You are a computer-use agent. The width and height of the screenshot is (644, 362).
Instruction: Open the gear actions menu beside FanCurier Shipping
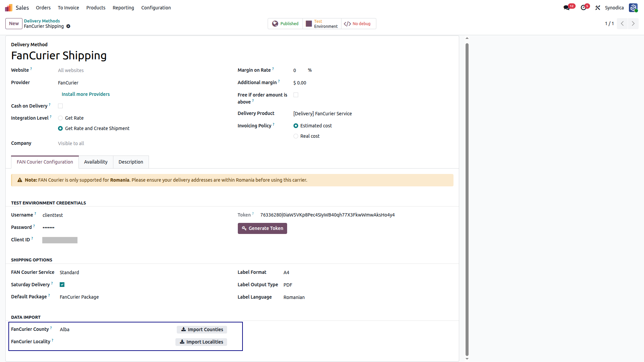click(x=68, y=26)
